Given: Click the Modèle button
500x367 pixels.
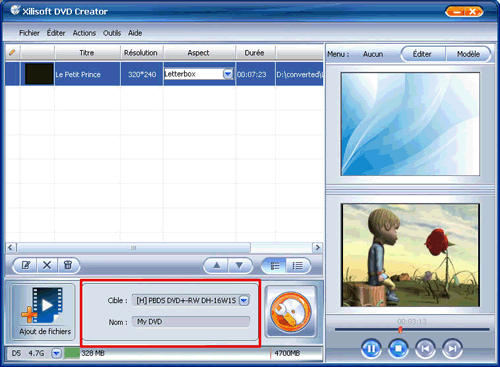Looking at the screenshot, I should (468, 54).
